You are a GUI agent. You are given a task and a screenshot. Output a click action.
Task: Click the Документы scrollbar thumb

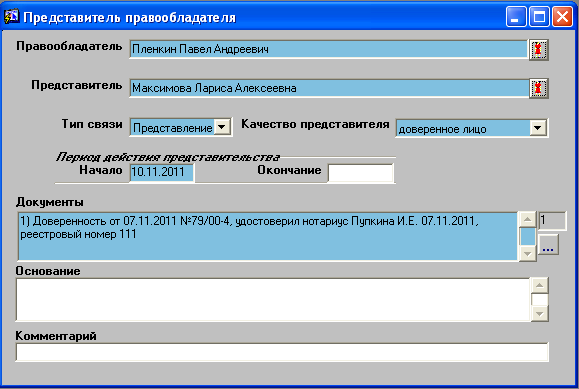tap(528, 236)
